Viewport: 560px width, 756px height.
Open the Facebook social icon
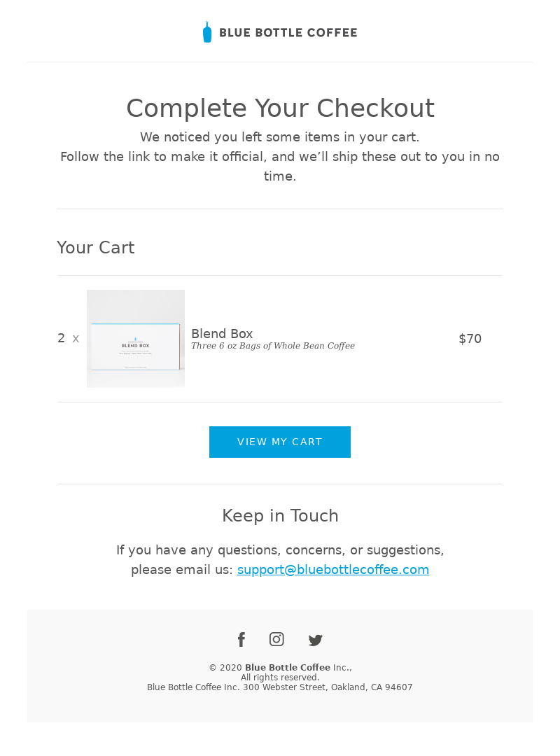(x=241, y=639)
